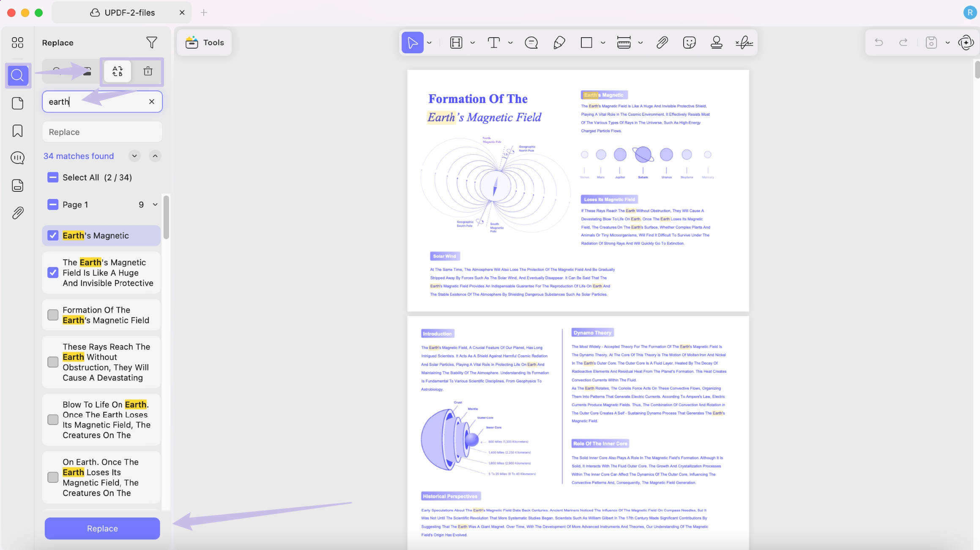Collapse the Page 1 results group
980x550 pixels.
click(155, 204)
